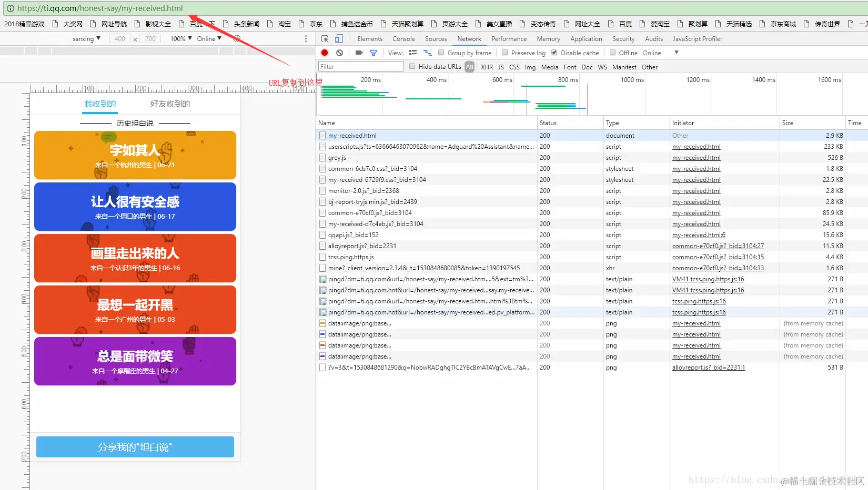
Task: Open the Security tab
Action: tap(623, 39)
